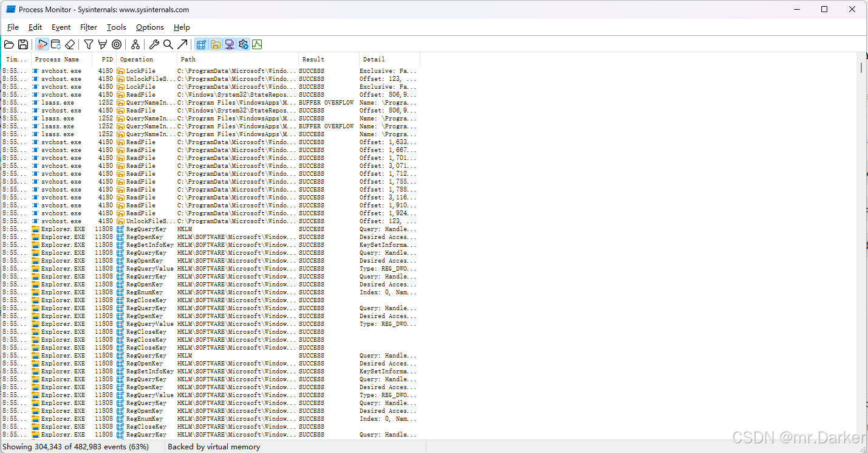Open Find using the magnifier icon
868x453 pixels.
click(168, 44)
